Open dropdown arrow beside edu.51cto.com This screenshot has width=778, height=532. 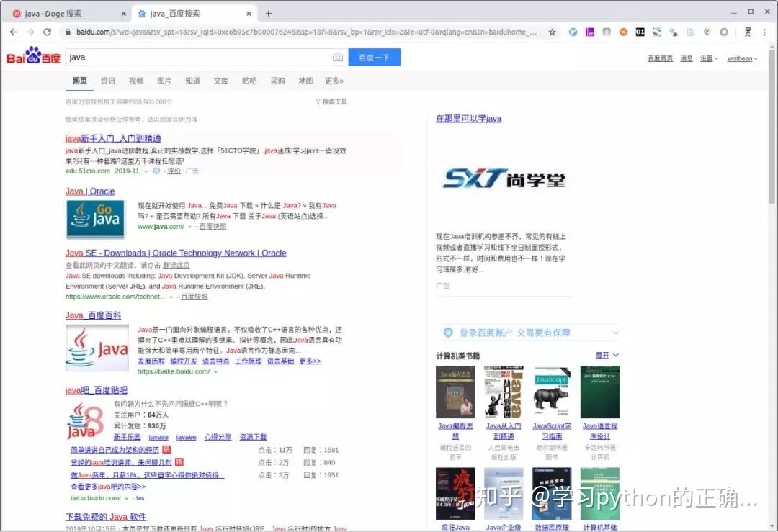click(146, 171)
